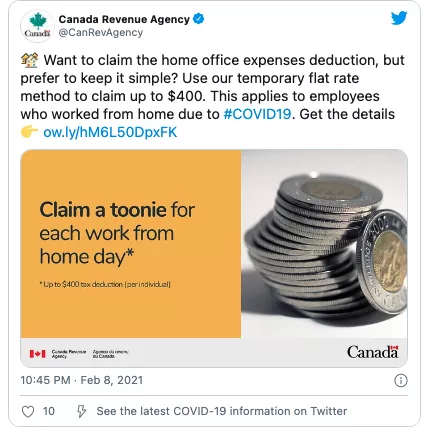The width and height of the screenshot is (427, 431).
Task: Click the like count of 10
Action: click(x=49, y=411)
